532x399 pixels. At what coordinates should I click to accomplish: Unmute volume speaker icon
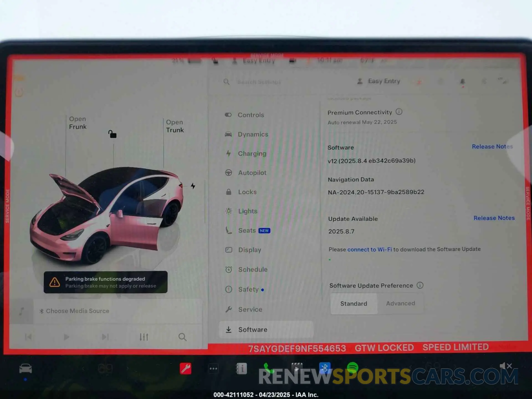coord(506,366)
